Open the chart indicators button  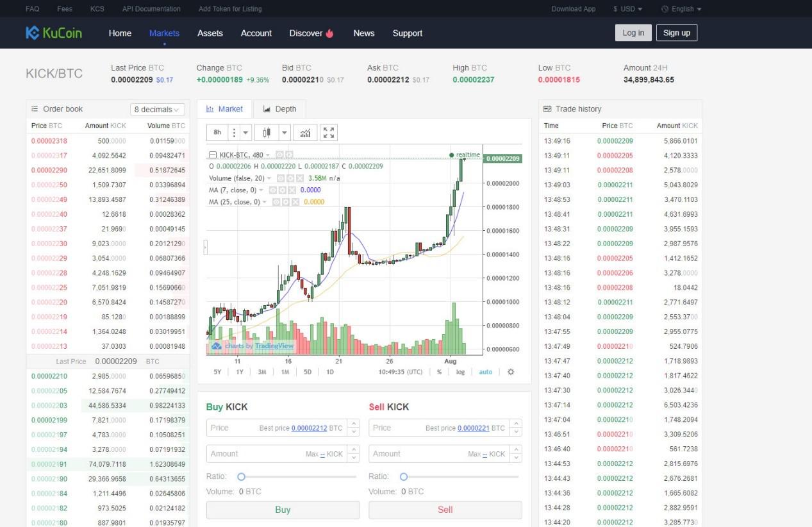305,132
